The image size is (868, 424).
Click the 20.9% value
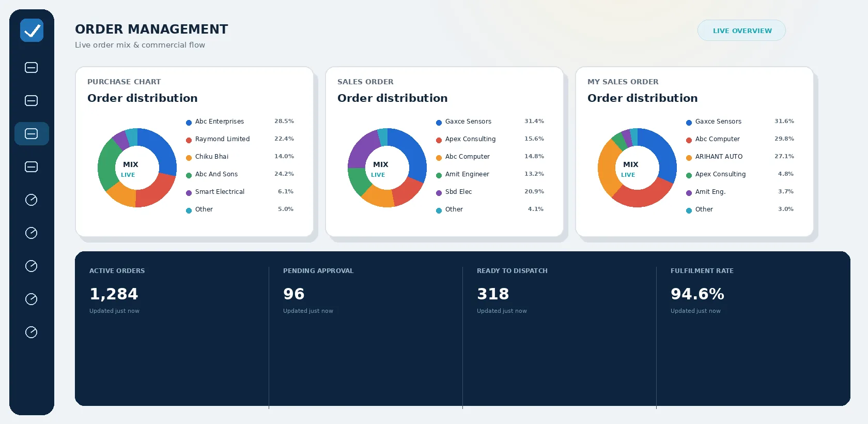coord(534,192)
